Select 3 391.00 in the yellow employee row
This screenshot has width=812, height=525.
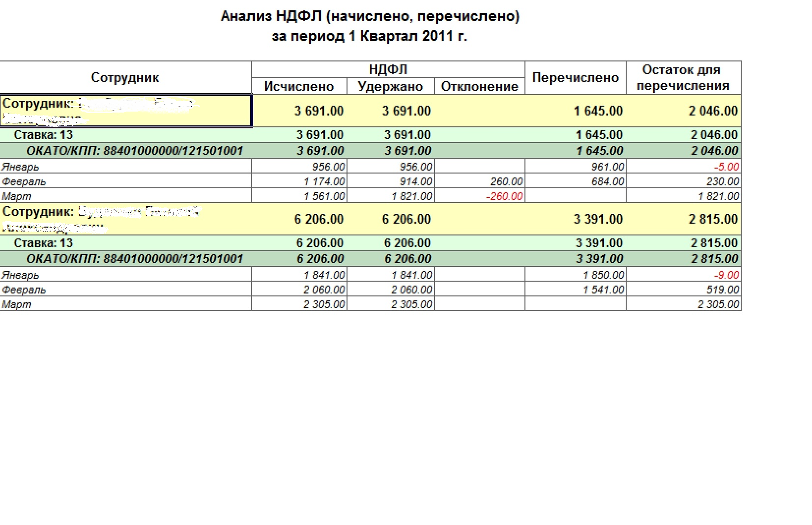point(598,219)
